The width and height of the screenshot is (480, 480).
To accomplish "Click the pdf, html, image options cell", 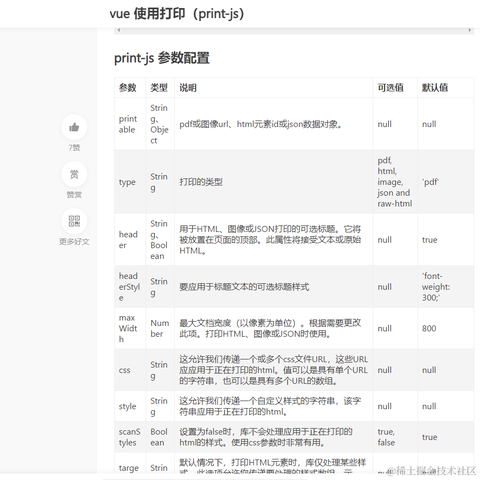I will tap(395, 182).
